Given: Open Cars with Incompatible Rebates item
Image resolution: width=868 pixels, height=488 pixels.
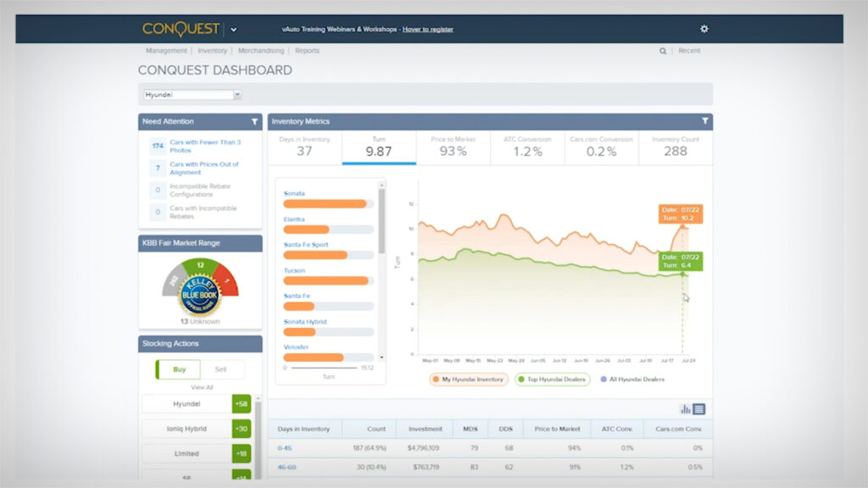Looking at the screenshot, I should coord(203,213).
